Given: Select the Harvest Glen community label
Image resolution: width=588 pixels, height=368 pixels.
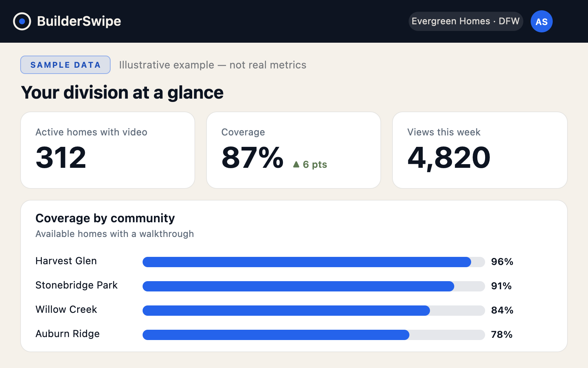Looking at the screenshot, I should (x=66, y=261).
